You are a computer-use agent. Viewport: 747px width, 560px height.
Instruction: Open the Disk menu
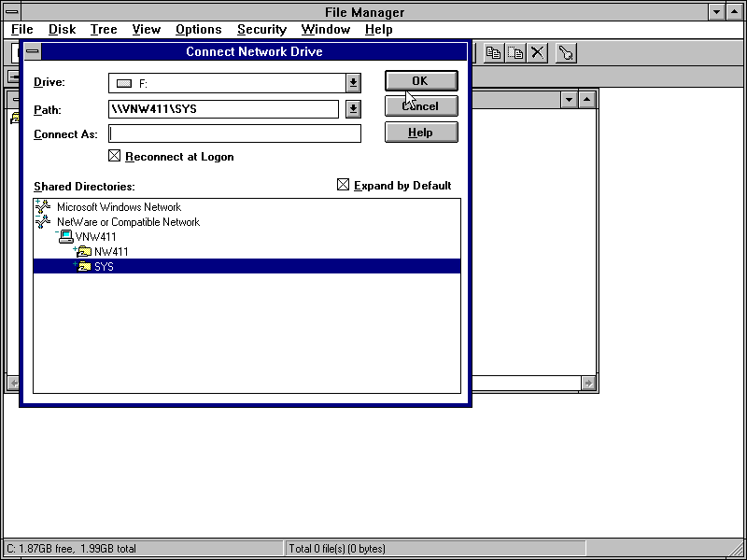click(62, 30)
